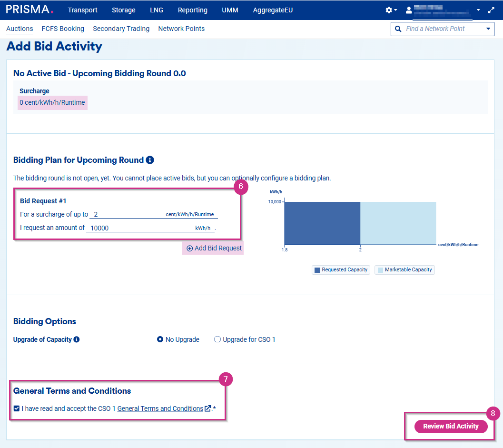This screenshot has width=503, height=448.
Task: Click the PRISMA logo
Action: pos(30,10)
